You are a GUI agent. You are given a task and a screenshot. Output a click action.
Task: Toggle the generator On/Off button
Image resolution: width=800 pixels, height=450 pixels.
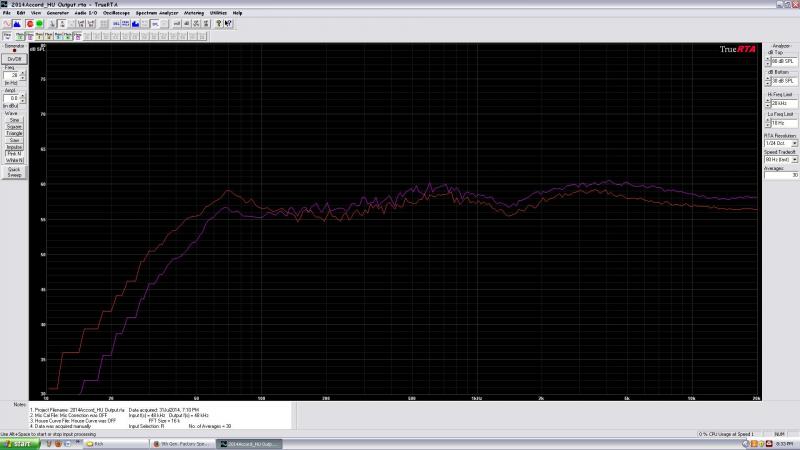[x=14, y=59]
